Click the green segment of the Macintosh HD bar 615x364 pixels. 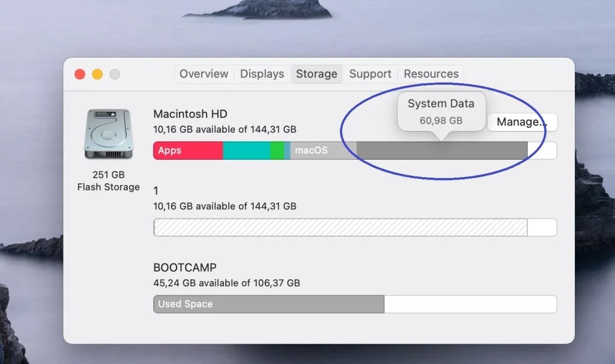point(277,150)
